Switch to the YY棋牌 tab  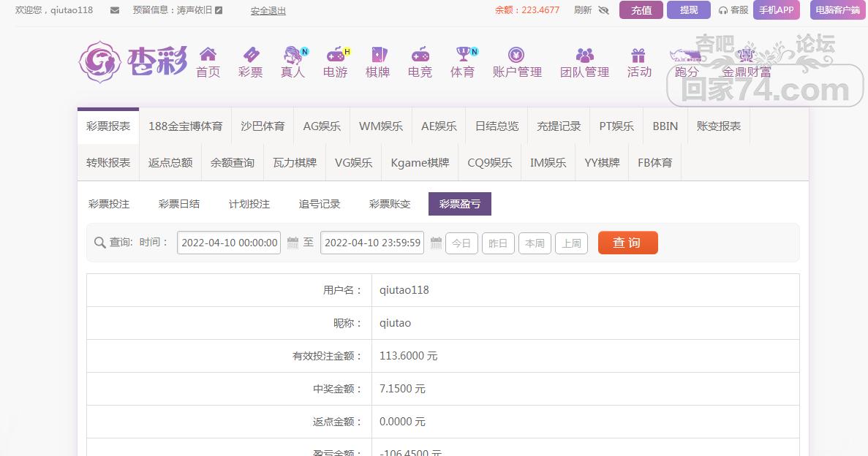tap(603, 163)
